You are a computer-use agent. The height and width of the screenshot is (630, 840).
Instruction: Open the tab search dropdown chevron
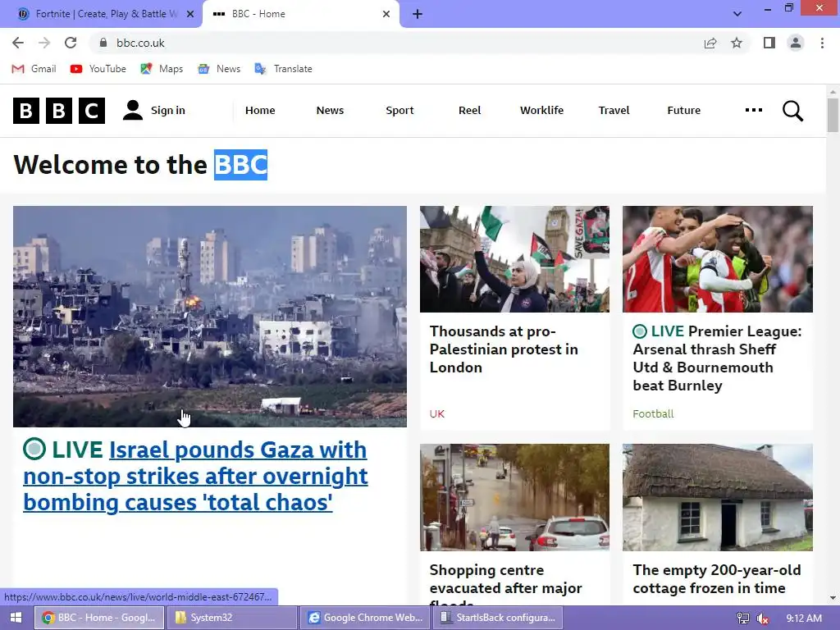[x=737, y=14]
